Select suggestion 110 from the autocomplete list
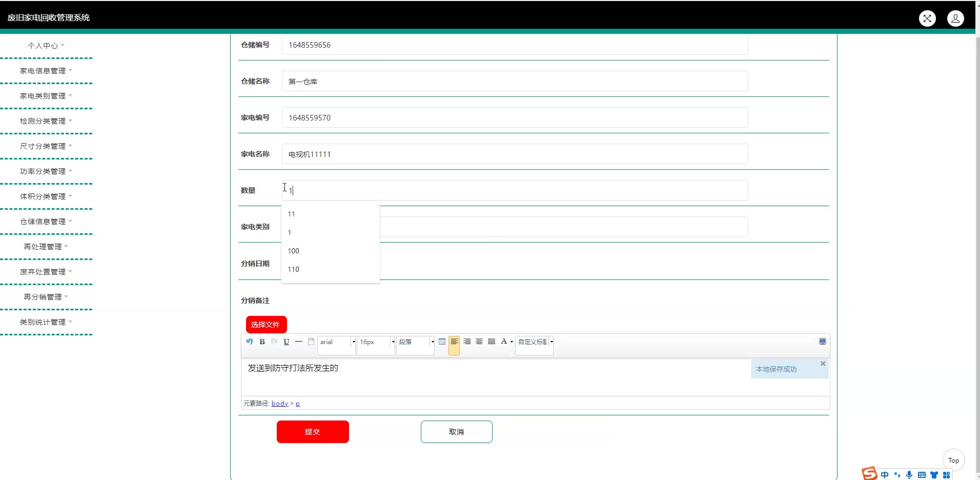Image resolution: width=980 pixels, height=480 pixels. coord(331,269)
